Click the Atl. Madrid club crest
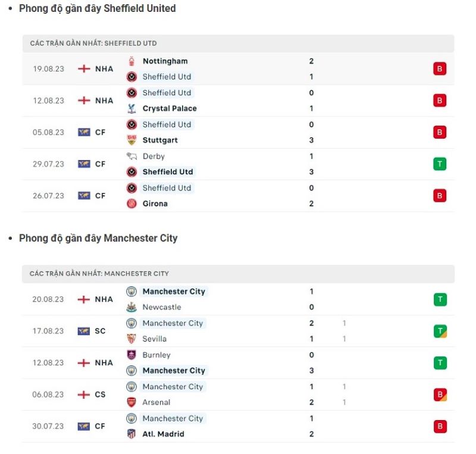The width and height of the screenshot is (476, 454). point(131,434)
